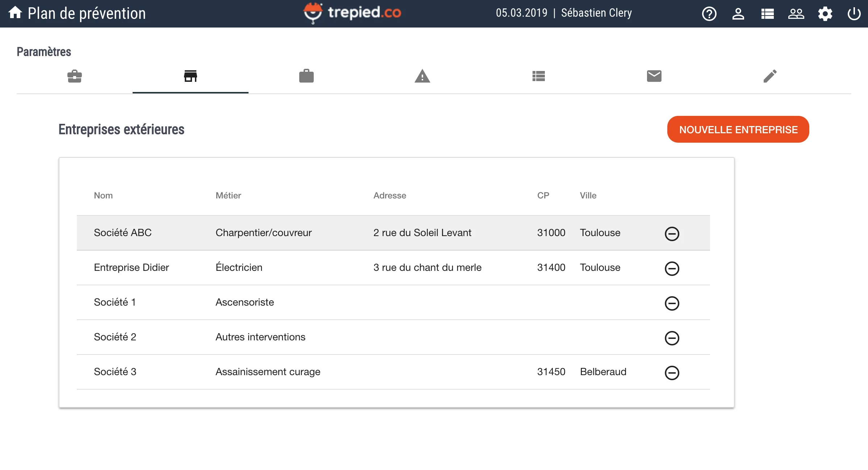
Task: Open the users group icon in header
Action: (796, 14)
